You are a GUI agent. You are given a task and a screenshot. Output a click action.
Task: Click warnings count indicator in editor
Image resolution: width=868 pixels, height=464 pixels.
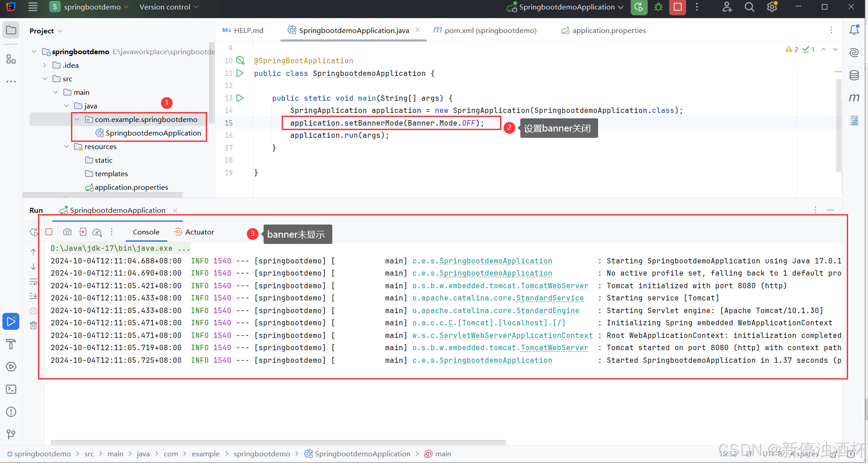coord(792,49)
